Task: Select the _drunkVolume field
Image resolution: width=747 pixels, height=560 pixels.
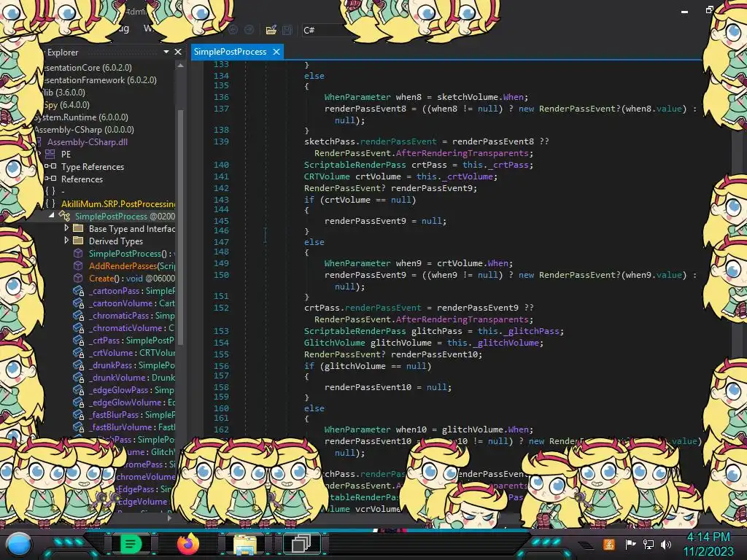Action: (132, 377)
